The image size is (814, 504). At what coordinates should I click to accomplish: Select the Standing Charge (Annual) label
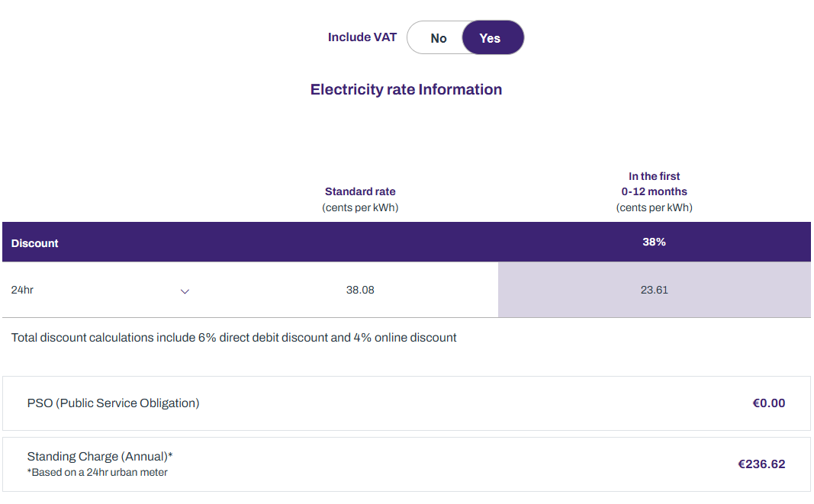100,457
